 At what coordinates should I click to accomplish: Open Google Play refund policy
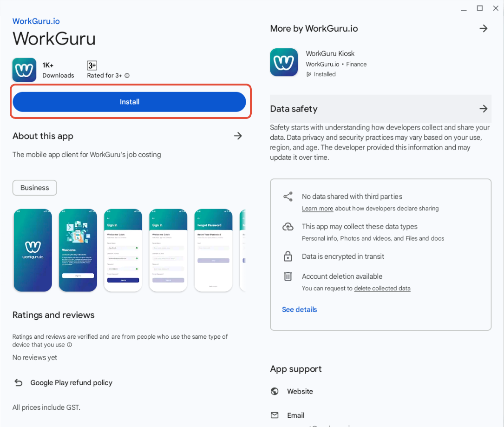tap(72, 383)
